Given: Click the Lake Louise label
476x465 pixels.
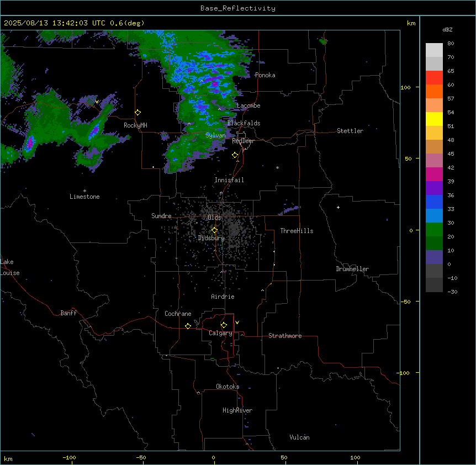Looking at the screenshot, I should tap(10, 267).
